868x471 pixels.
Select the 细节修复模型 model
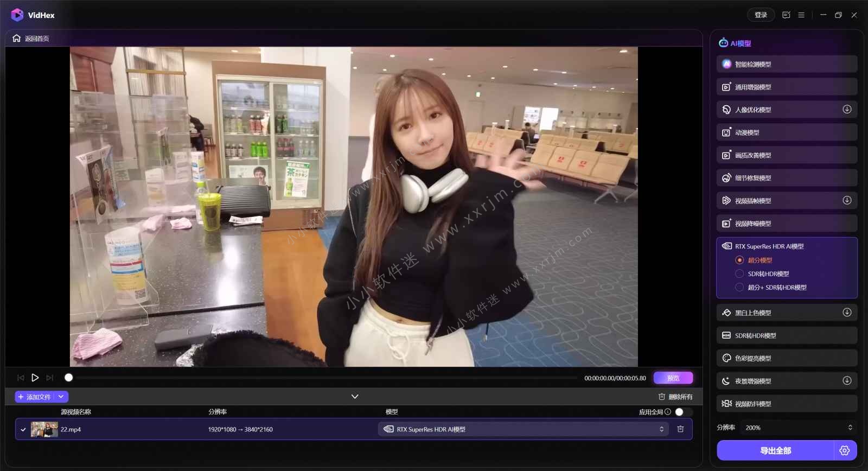coord(787,178)
